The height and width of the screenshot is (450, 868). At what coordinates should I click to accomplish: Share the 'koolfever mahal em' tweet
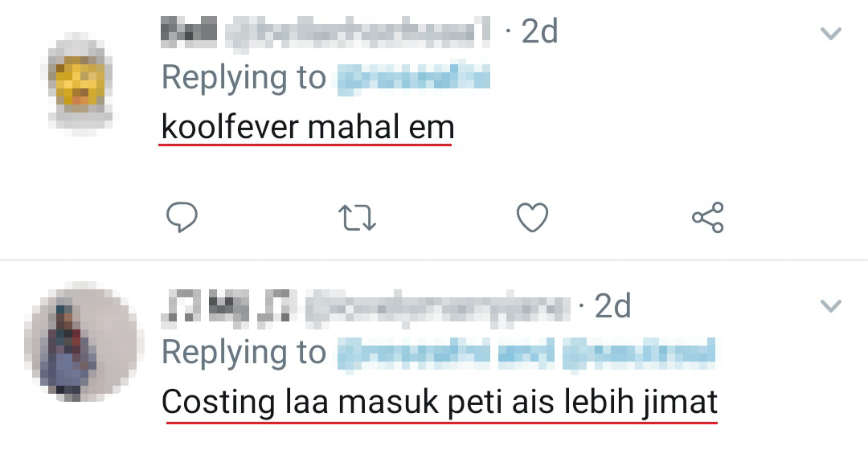click(708, 217)
